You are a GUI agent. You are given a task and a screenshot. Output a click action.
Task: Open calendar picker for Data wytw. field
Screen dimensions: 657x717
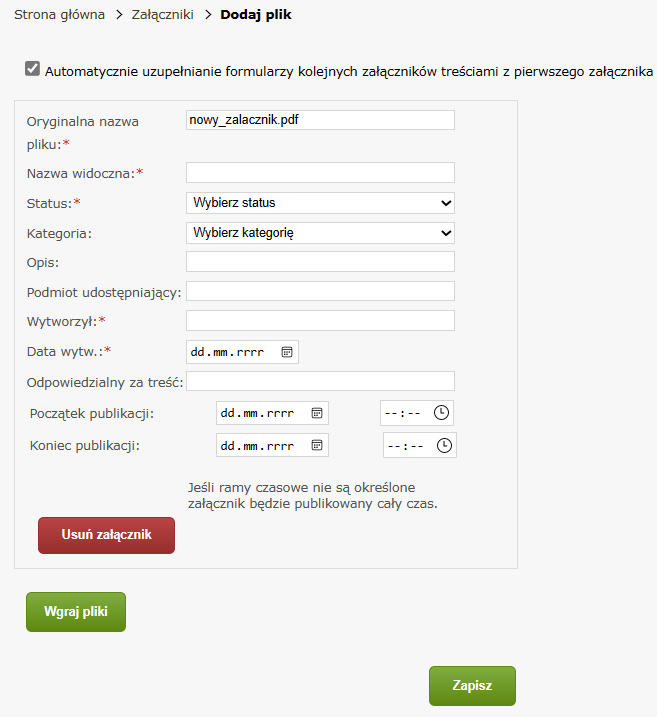click(x=287, y=352)
